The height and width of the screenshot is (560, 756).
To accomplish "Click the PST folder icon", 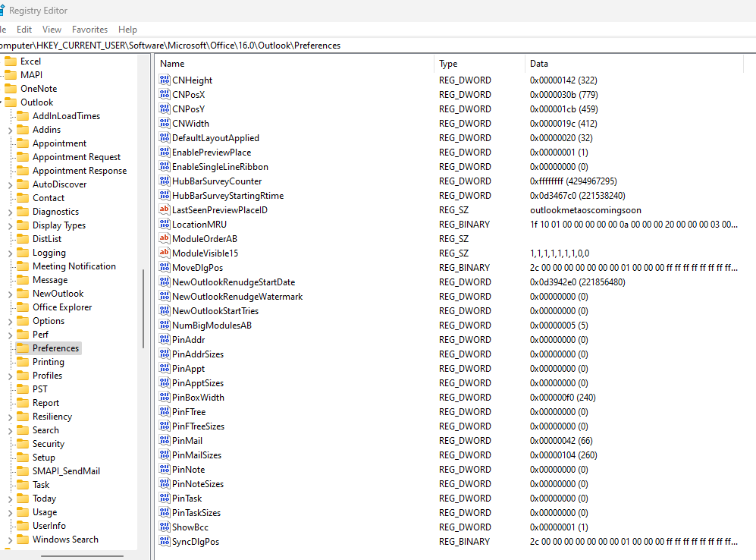I will (23, 389).
